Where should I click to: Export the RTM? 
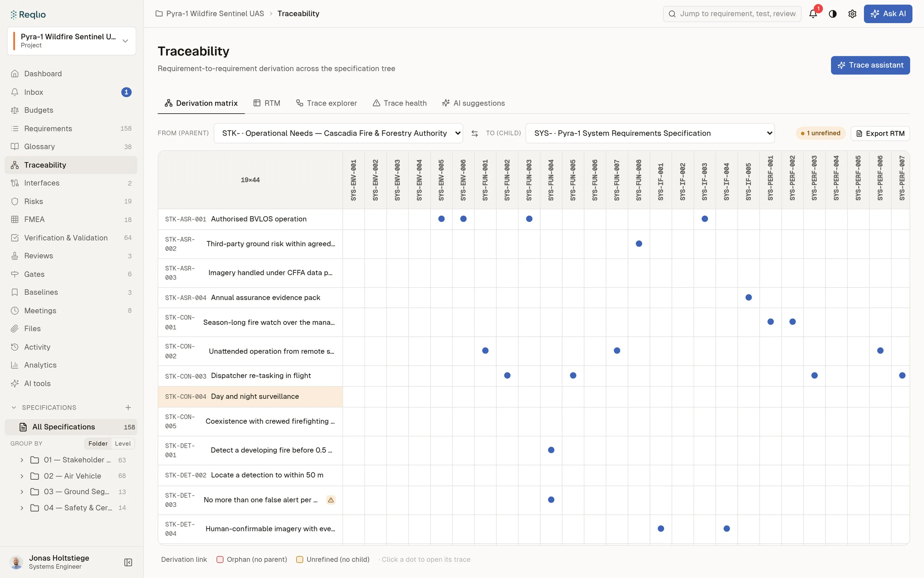(880, 133)
